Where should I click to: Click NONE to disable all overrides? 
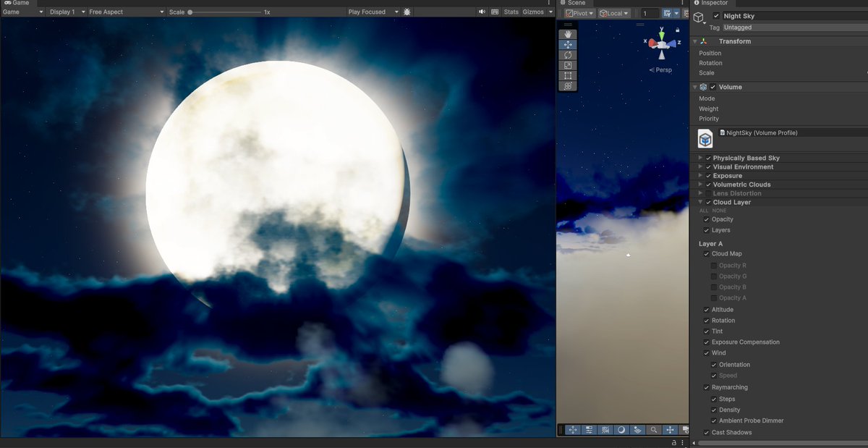[x=719, y=211]
